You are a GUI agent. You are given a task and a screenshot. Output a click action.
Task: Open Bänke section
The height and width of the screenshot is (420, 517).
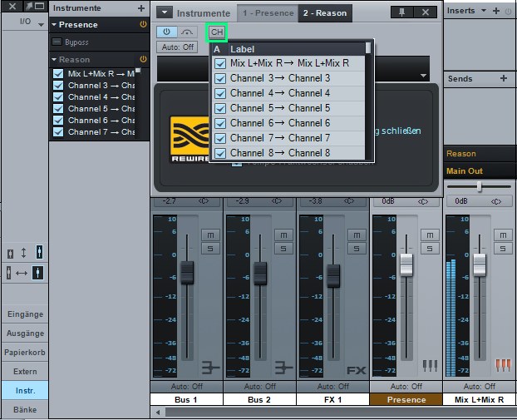point(25,409)
